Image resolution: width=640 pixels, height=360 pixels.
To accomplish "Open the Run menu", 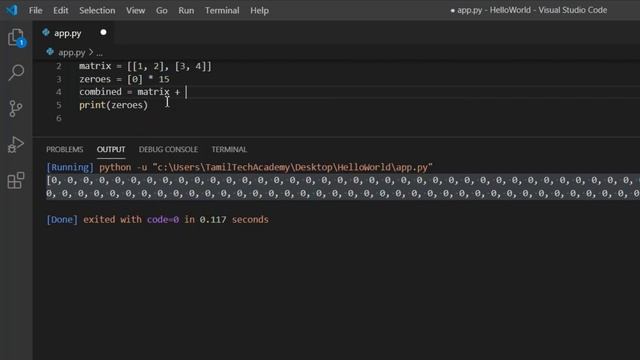I will tap(186, 10).
